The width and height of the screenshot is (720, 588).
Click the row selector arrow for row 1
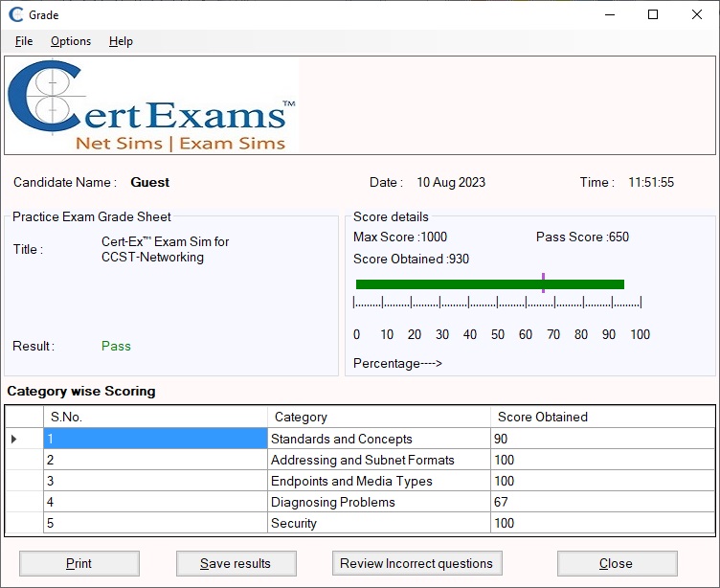13,439
